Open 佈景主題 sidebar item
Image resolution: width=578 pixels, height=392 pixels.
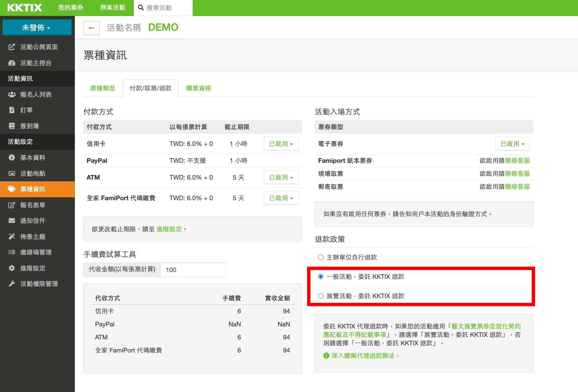pyautogui.click(x=37, y=237)
